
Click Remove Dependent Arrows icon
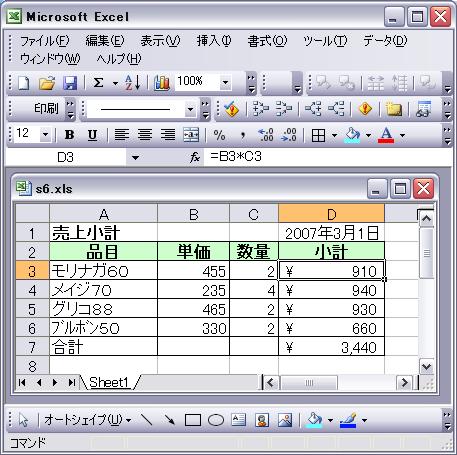(x=336, y=109)
